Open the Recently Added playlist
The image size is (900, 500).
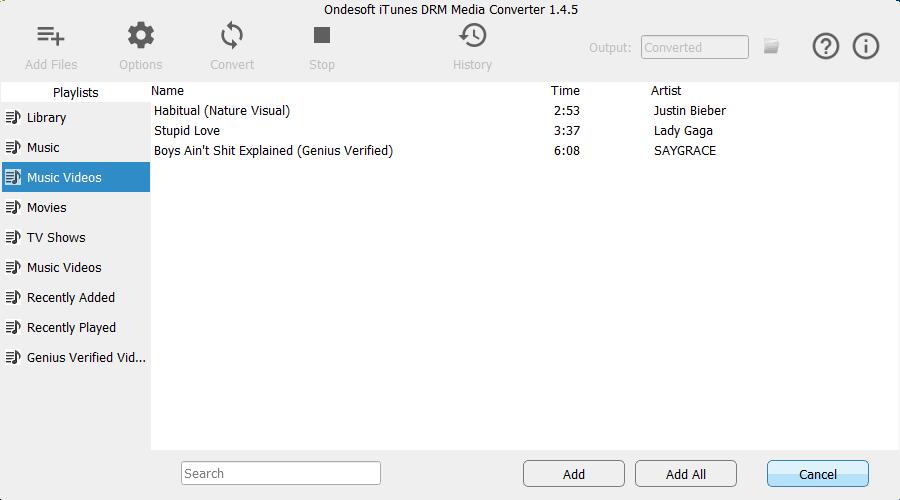click(x=75, y=297)
